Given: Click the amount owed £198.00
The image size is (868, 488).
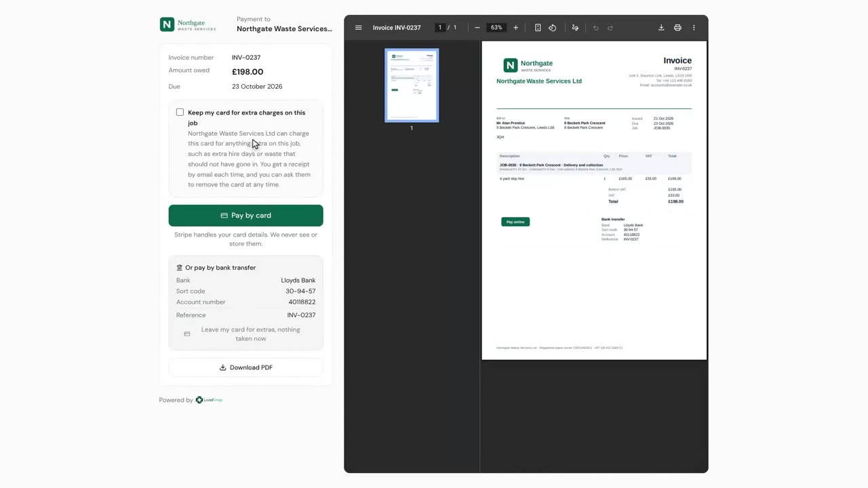Looking at the screenshot, I should [248, 72].
